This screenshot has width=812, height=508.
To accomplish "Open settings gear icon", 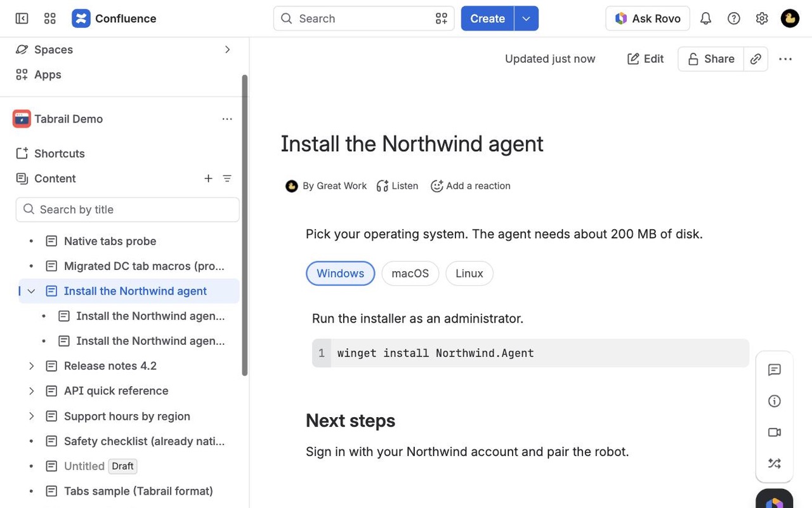I will [x=762, y=18].
